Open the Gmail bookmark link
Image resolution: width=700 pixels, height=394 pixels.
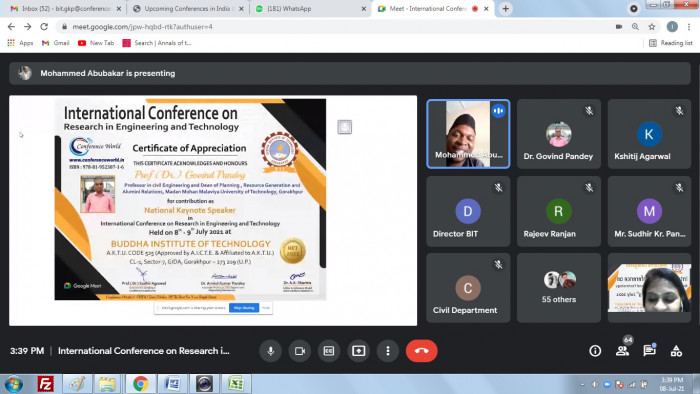56,43
